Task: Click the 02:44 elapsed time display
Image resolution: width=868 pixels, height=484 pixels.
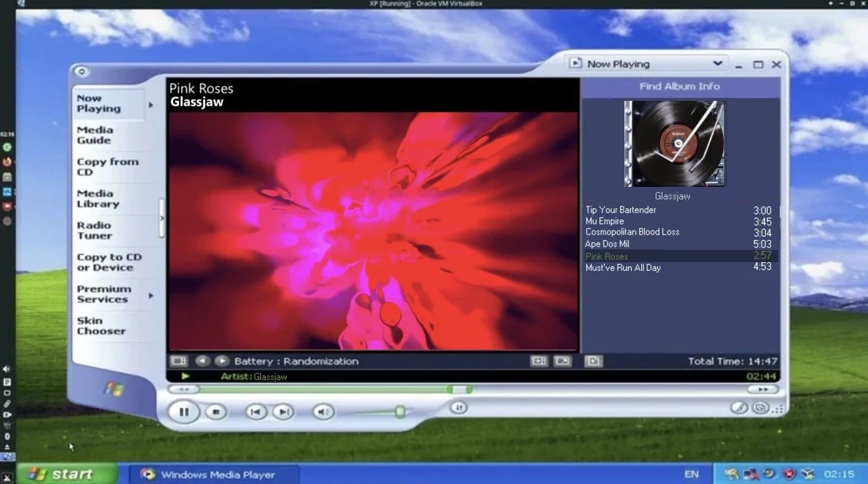Action: coord(761,376)
